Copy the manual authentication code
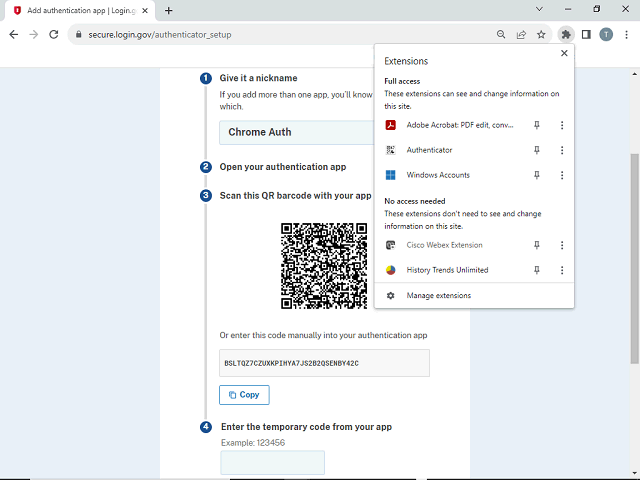The image size is (640, 480). coord(244,395)
